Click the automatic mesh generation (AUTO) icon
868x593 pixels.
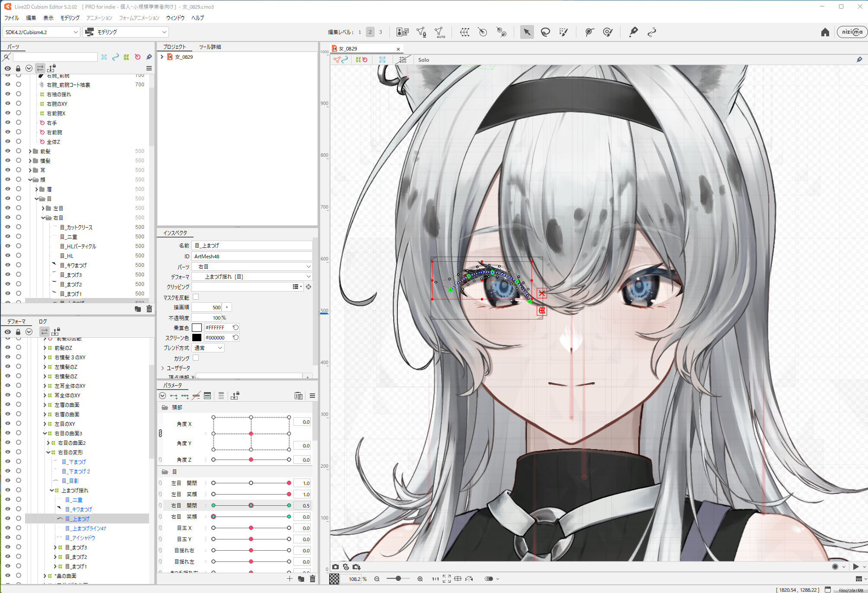point(439,32)
